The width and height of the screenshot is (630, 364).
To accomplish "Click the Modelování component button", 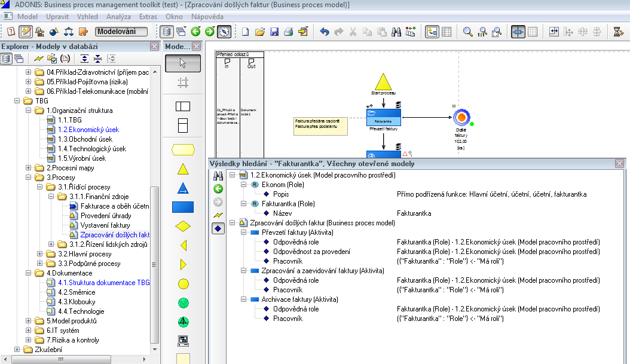I will point(121,31).
